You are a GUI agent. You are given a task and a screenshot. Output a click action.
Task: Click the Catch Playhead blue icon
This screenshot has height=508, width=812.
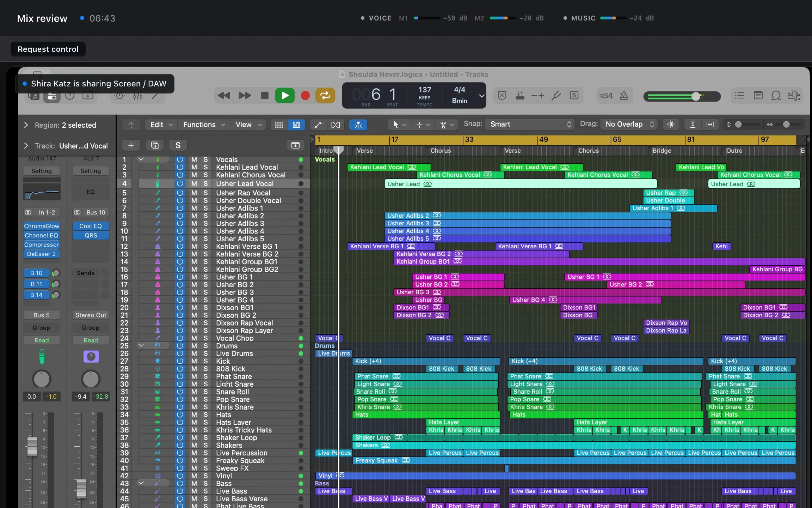358,125
